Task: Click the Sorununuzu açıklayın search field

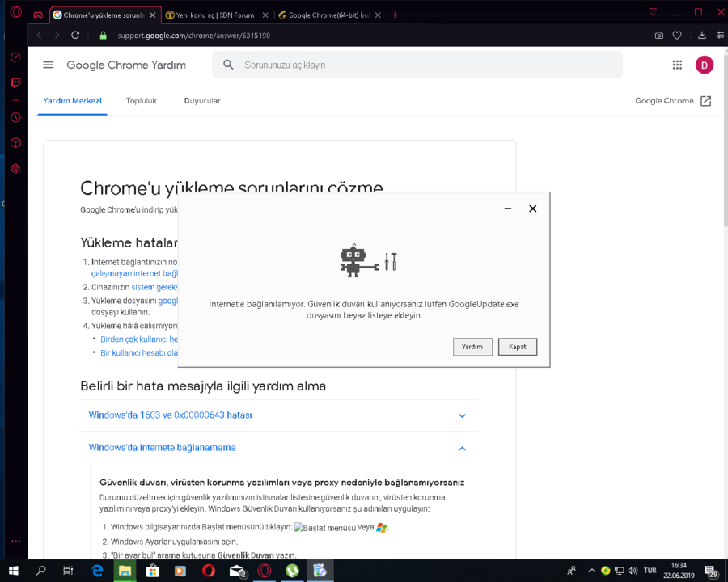Action: point(417,65)
